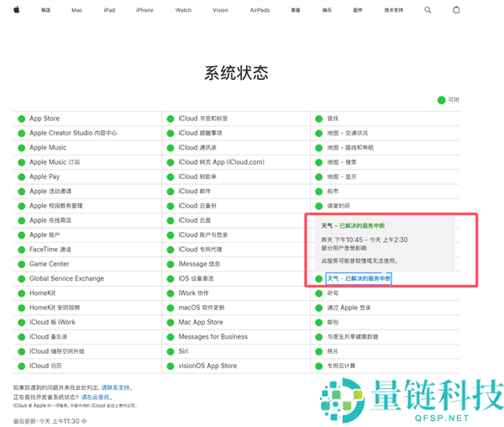Viewport: 504px width, 427px height.
Task: Click the 最后更新 timestamp text
Action: click(x=50, y=421)
